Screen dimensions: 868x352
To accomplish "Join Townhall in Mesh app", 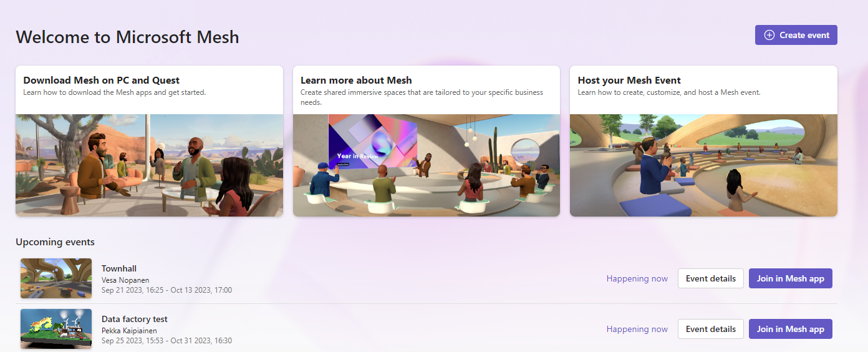I will tap(791, 278).
